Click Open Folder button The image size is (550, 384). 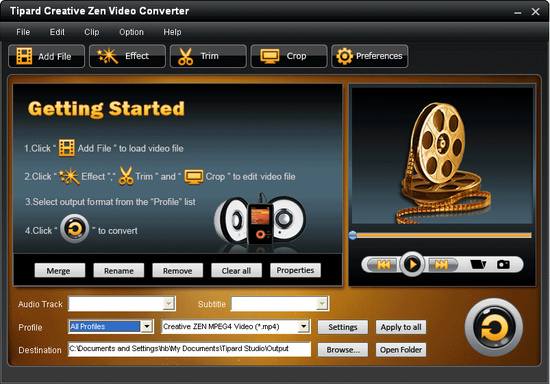pyautogui.click(x=401, y=350)
